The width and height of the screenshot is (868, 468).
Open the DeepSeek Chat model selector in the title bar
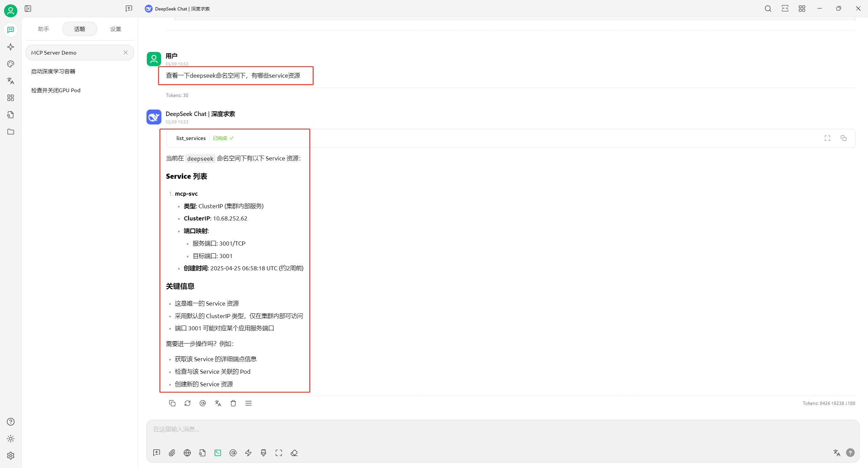[x=177, y=8]
